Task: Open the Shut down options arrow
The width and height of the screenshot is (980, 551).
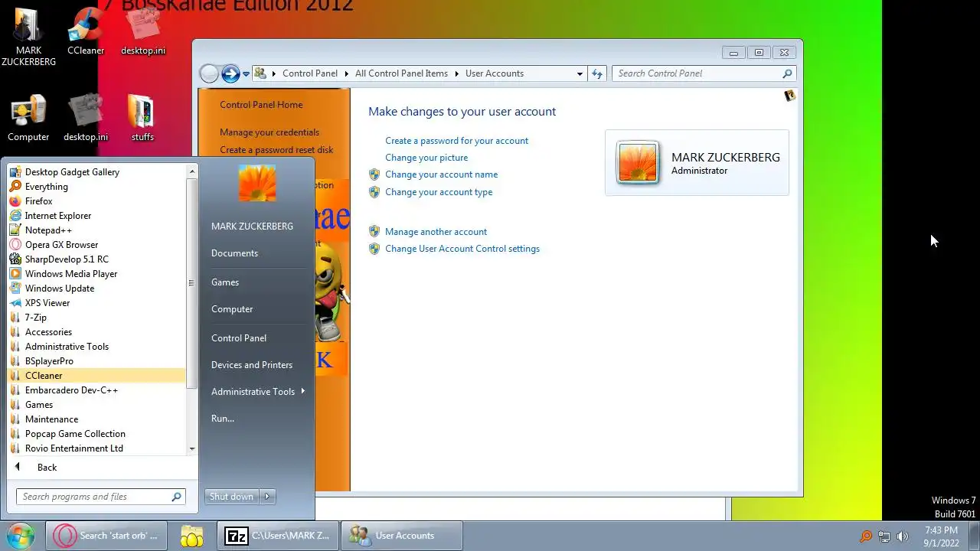Action: point(267,497)
